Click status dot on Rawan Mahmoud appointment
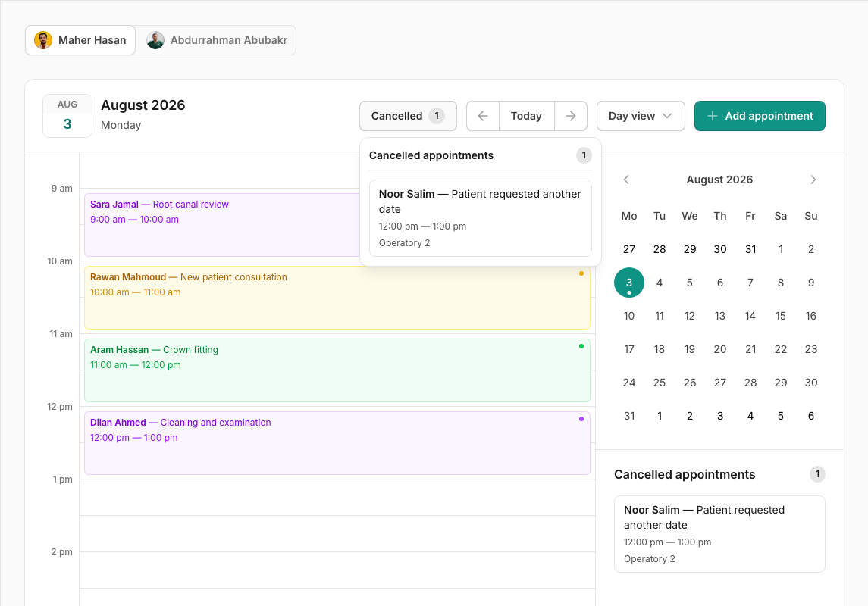 tap(581, 273)
